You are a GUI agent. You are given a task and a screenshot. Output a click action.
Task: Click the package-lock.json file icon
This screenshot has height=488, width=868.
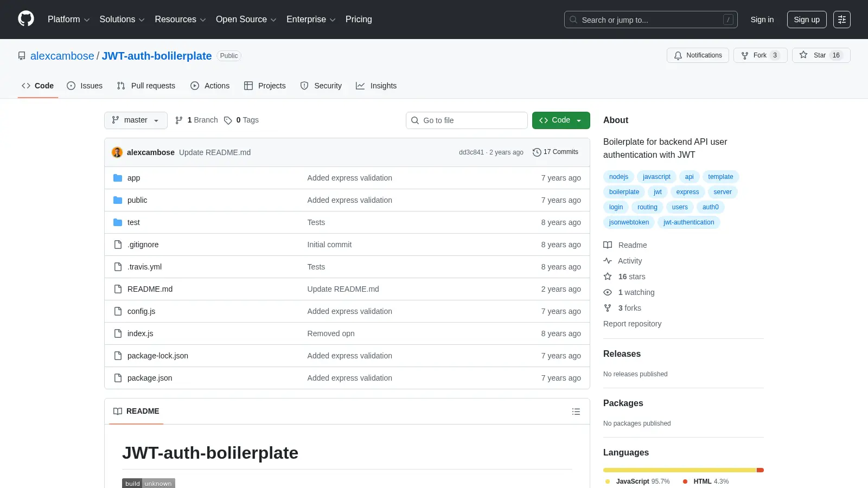click(x=118, y=356)
